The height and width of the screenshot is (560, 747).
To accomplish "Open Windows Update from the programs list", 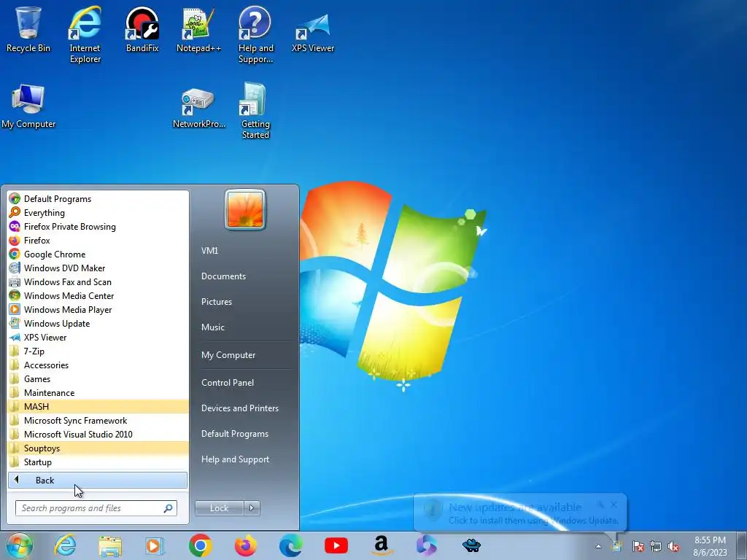I will click(98, 323).
